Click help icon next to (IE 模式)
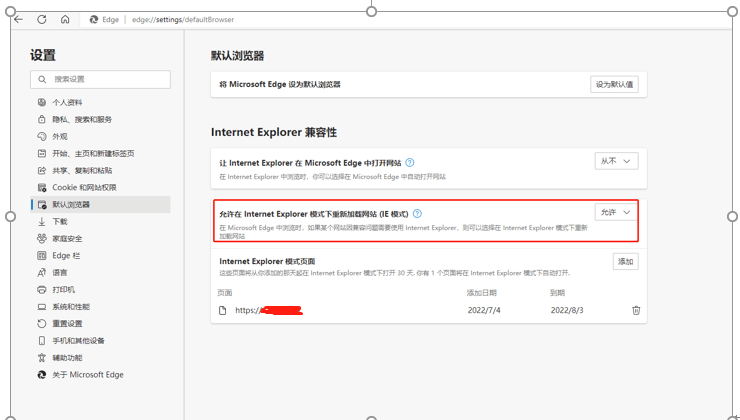Viewport: 740px width, 420px height. (x=417, y=214)
